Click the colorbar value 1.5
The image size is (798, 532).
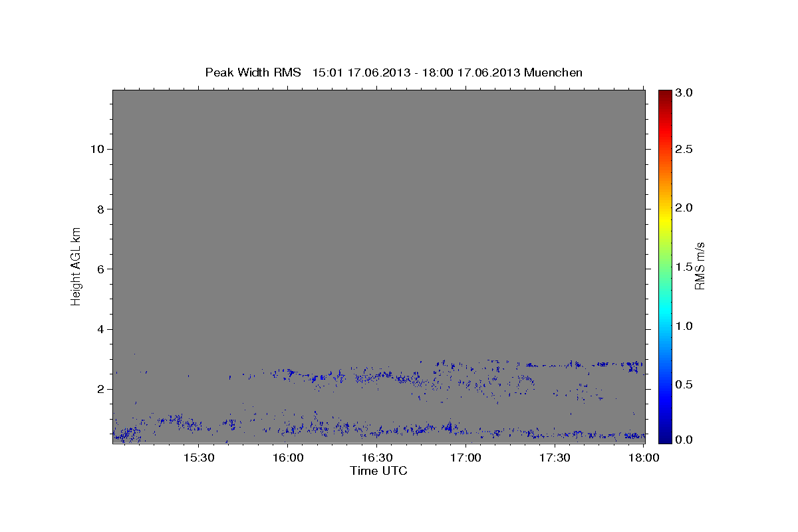click(x=685, y=267)
